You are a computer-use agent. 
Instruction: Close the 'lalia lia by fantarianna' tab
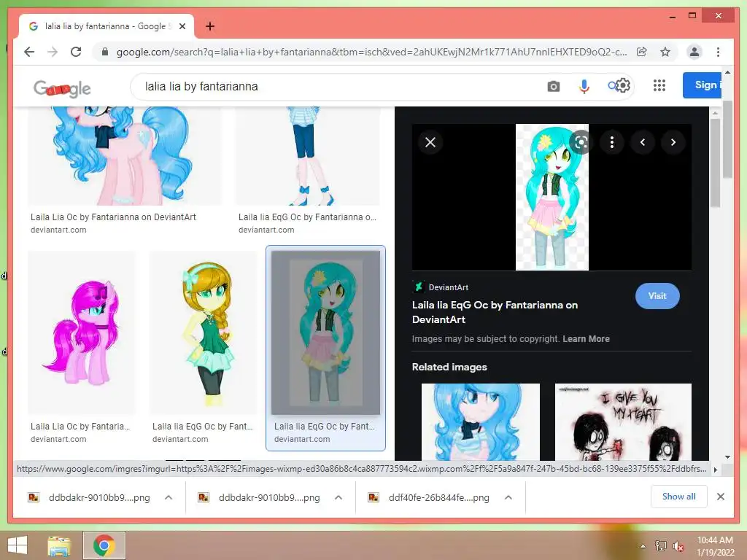pos(182,26)
